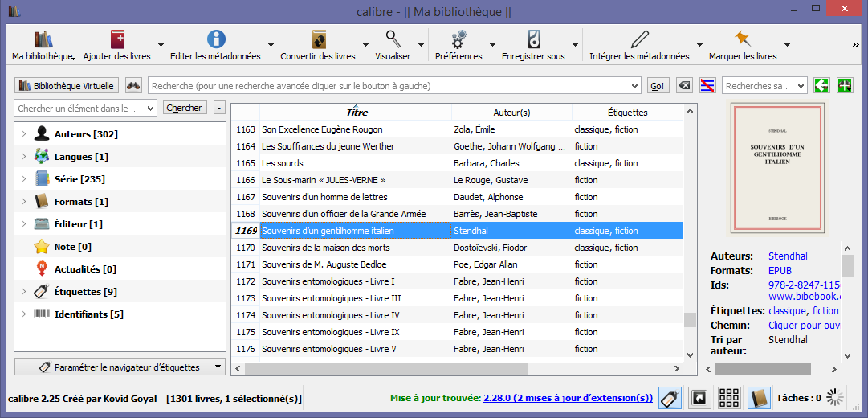Click the Convertir des livres icon

click(318, 39)
